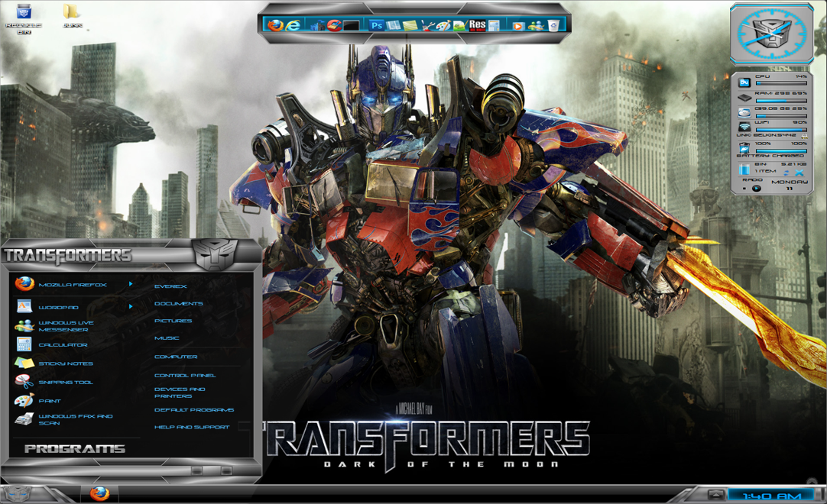
Task: Open the Everex user folder link
Action: (x=170, y=286)
